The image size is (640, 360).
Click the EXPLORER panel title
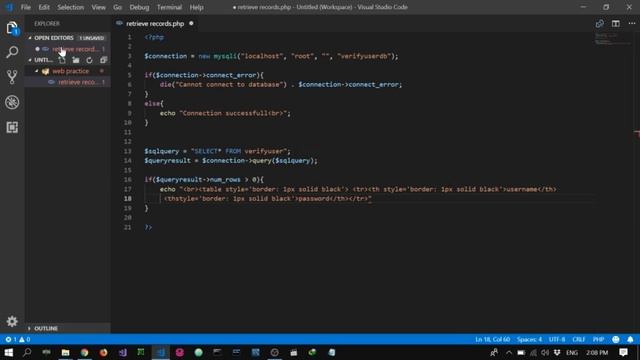point(47,24)
